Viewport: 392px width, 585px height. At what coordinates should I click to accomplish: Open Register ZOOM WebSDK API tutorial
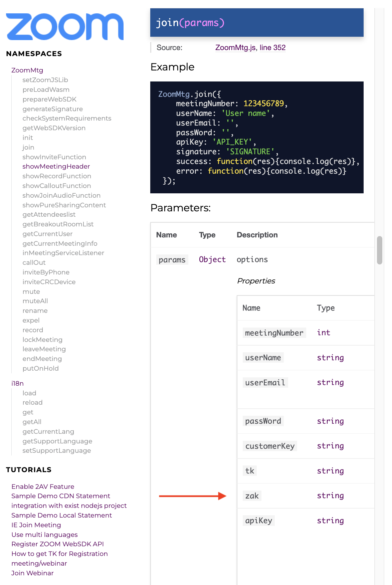pyautogui.click(x=57, y=544)
